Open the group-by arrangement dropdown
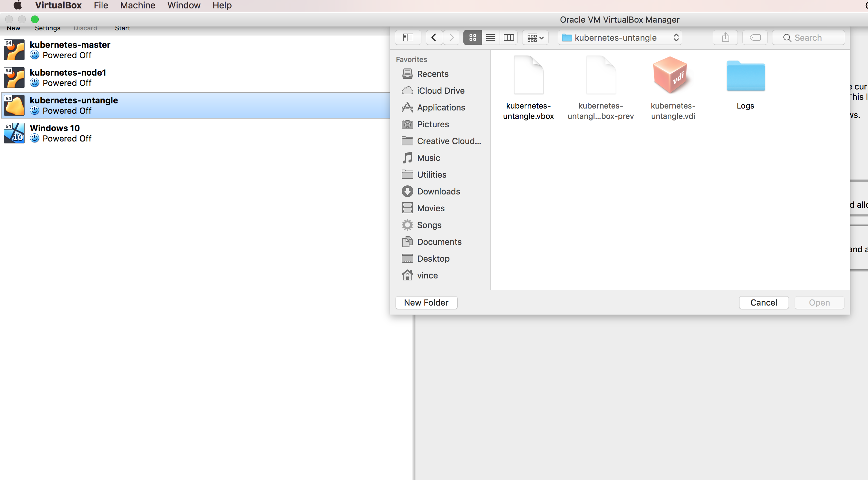This screenshot has height=480, width=868. (535, 37)
